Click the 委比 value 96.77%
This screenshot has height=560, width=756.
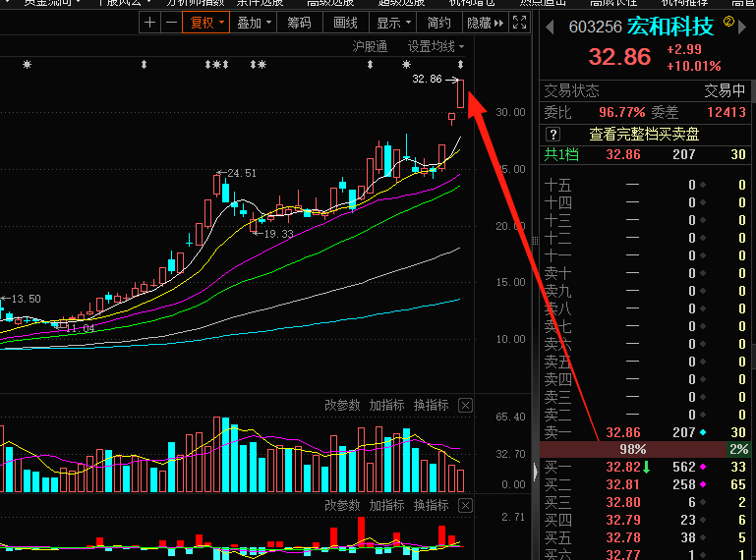(622, 112)
